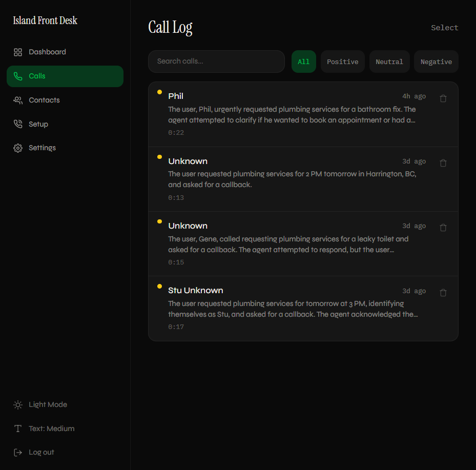Click the Log out icon
The width and height of the screenshot is (476, 470).
[18, 452]
